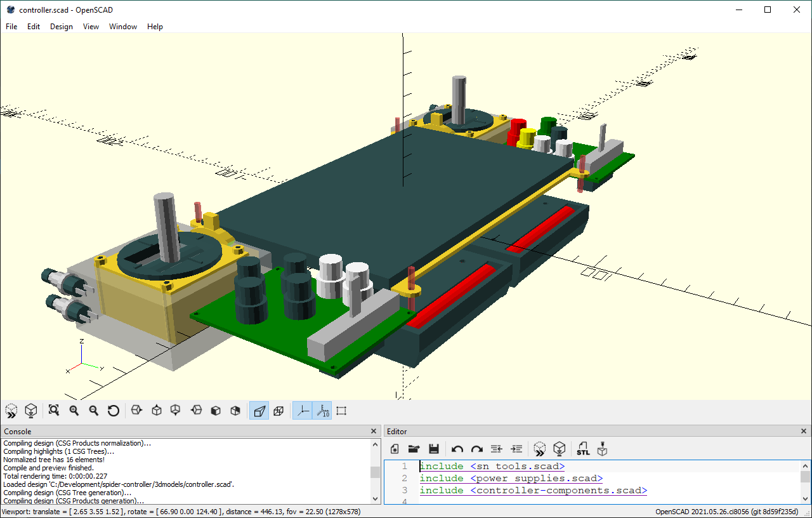
Task: Click line 2 include power_supplies.scad in the editor
Action: pyautogui.click(x=511, y=479)
